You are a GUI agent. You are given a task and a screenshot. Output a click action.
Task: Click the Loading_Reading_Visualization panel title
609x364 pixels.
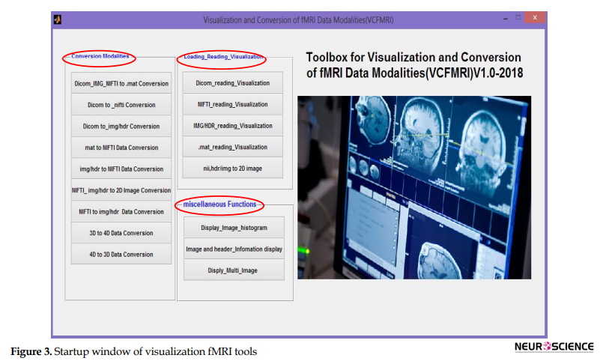(223, 57)
